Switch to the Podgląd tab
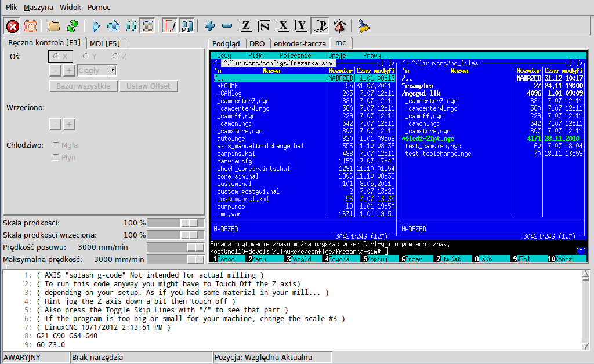 pos(226,43)
